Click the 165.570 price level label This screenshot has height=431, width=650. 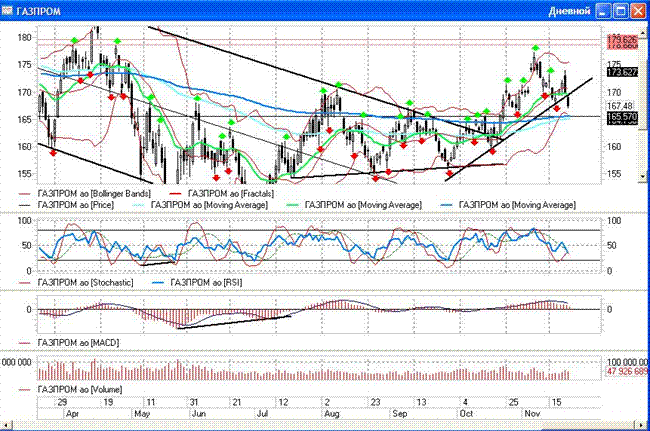[x=622, y=116]
